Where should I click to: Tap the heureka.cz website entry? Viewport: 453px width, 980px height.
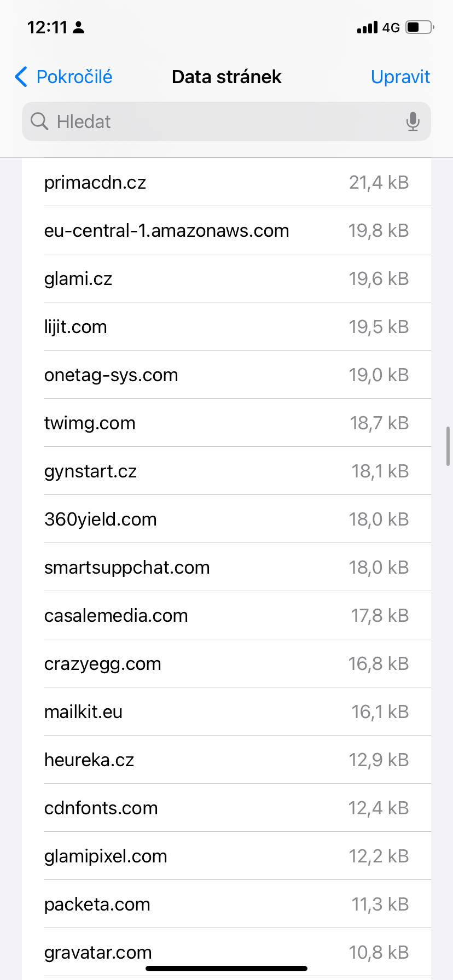[226, 760]
